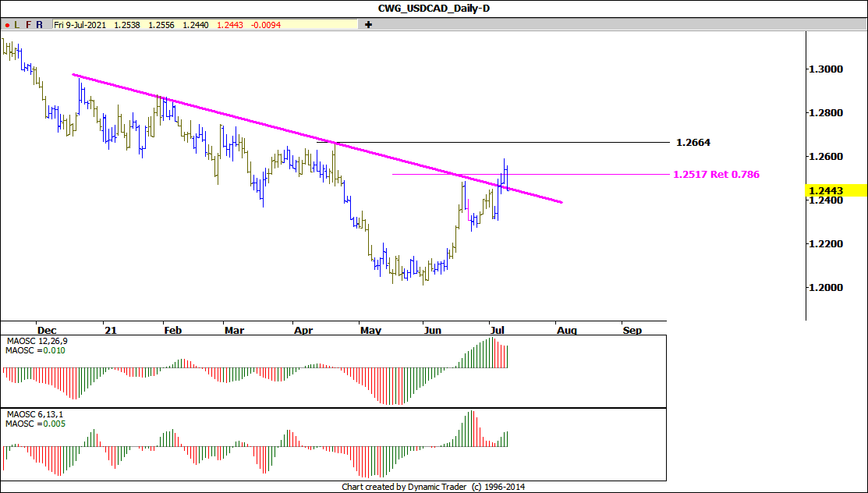The image size is (868, 493).
Task: Click the MAOSC =0.010 value readout
Action: click(x=35, y=351)
